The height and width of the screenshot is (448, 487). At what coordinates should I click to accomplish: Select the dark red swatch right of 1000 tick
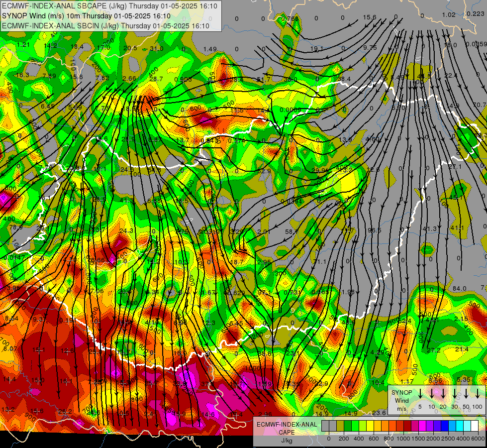[407, 426]
